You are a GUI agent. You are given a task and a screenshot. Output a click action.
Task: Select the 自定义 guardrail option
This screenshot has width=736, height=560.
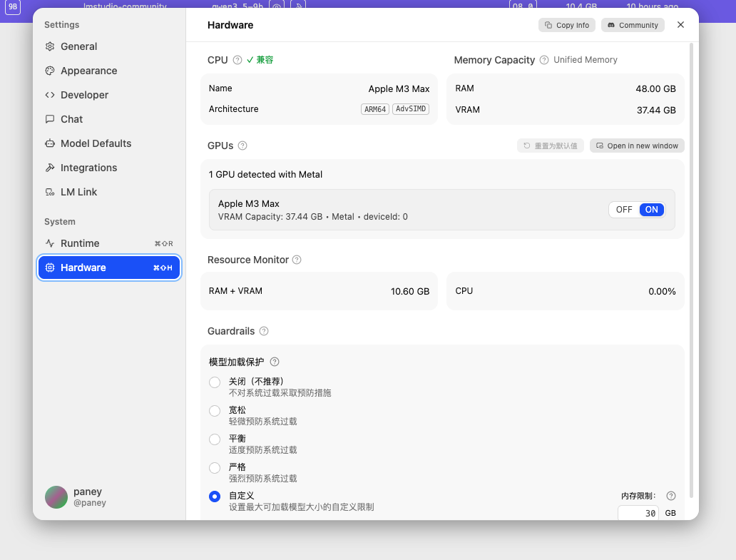[x=215, y=497]
